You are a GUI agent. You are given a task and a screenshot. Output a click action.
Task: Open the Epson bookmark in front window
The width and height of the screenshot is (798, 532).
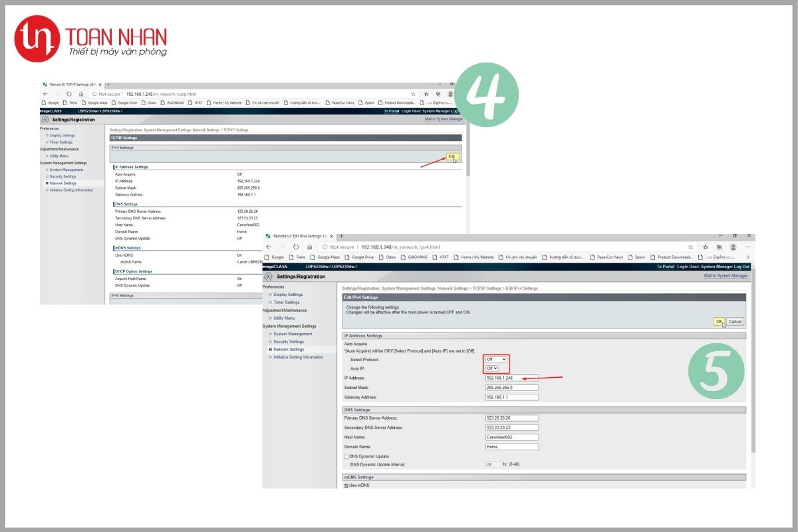point(636,257)
